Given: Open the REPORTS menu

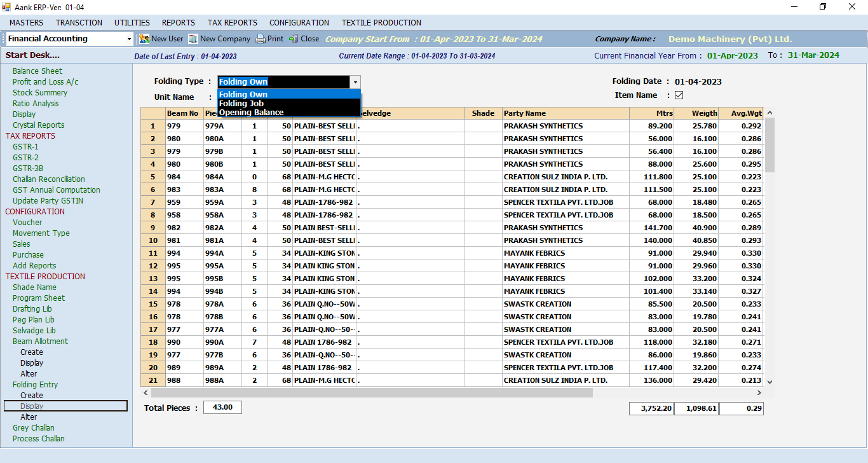Looking at the screenshot, I should [x=179, y=22].
